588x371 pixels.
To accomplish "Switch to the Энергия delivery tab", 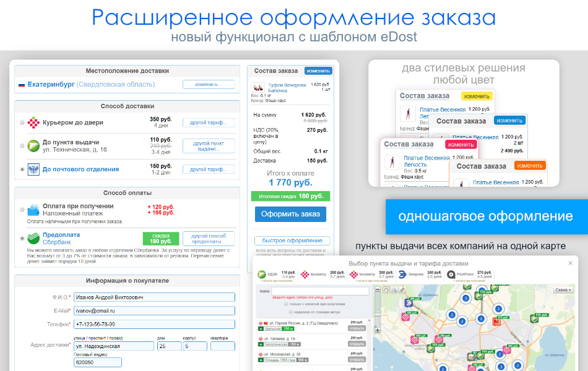I will 402,275.
